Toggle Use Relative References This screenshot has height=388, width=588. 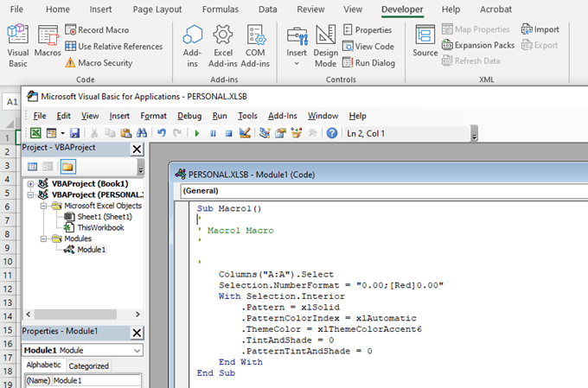(x=113, y=46)
